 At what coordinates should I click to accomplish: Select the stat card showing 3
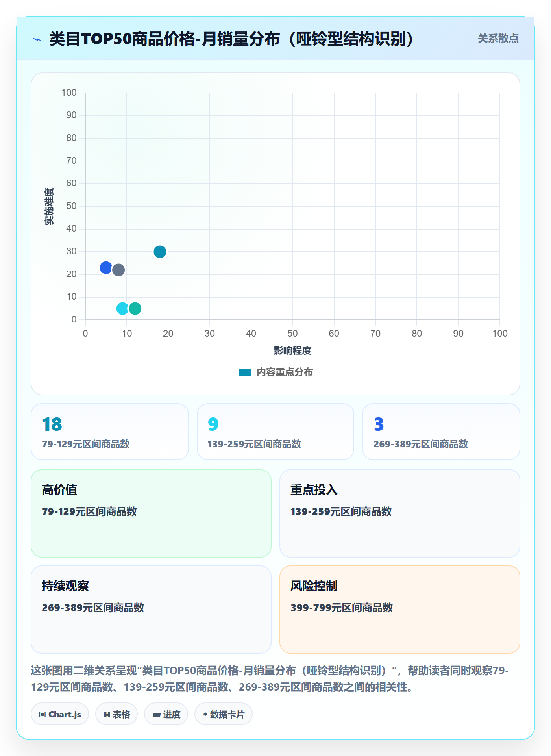coord(441,432)
